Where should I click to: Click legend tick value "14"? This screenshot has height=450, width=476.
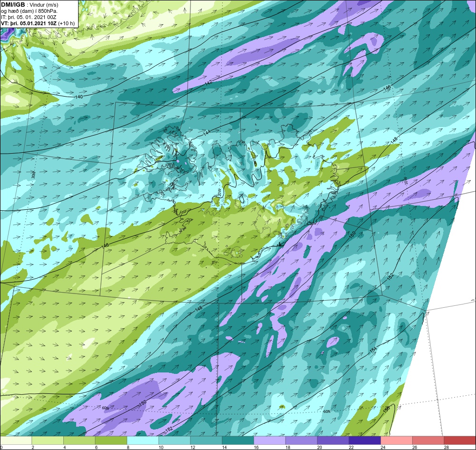[224, 447]
